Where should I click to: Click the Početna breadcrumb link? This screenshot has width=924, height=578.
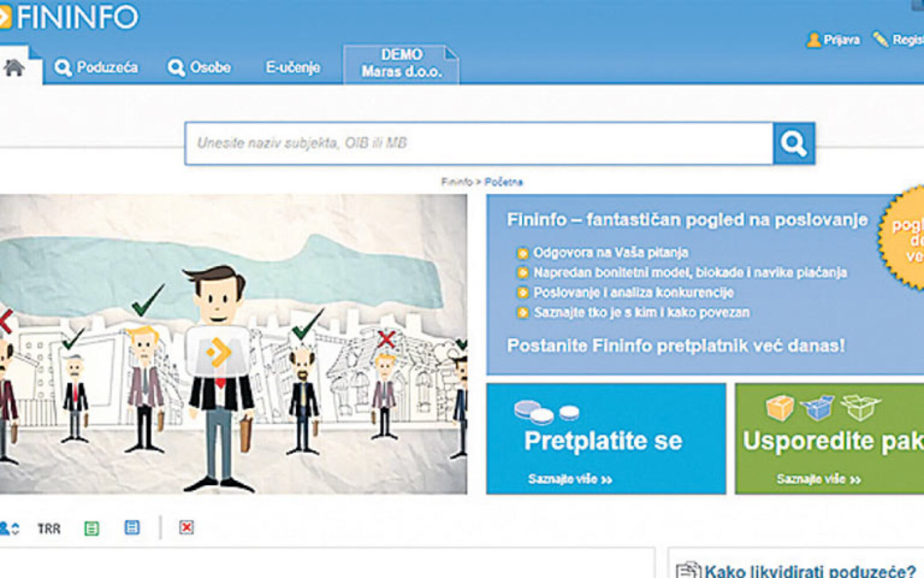point(503,182)
